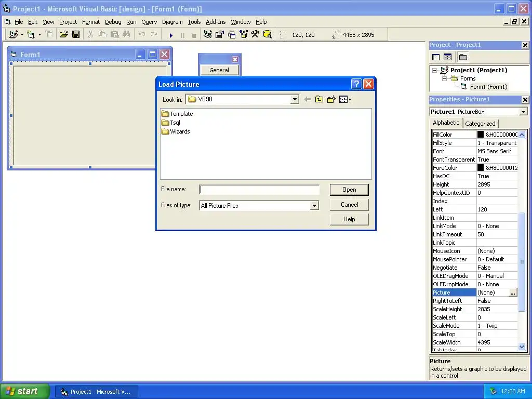Click the Open button
This screenshot has width=532, height=399.
tap(349, 190)
